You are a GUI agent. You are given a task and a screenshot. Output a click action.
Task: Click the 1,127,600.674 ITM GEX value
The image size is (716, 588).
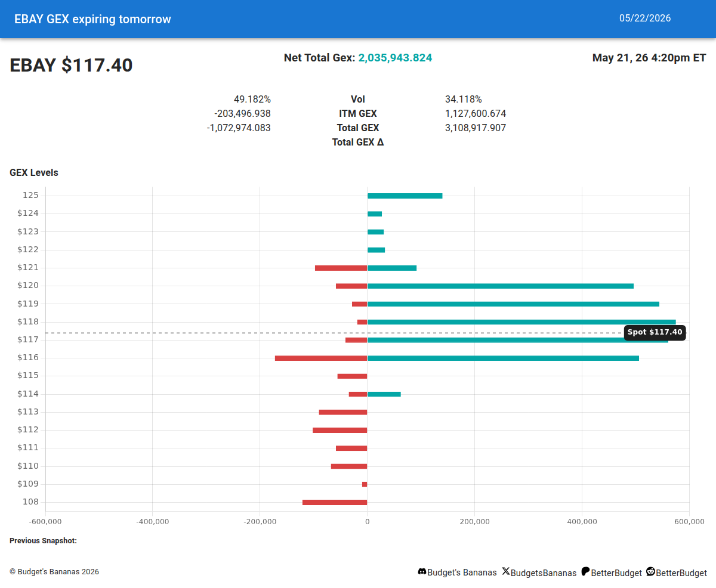click(x=476, y=114)
